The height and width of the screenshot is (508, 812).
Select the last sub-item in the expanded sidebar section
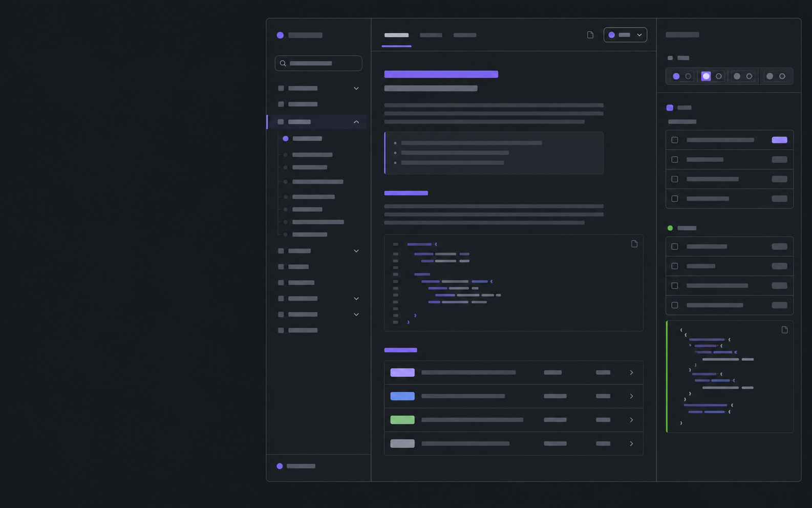point(310,235)
